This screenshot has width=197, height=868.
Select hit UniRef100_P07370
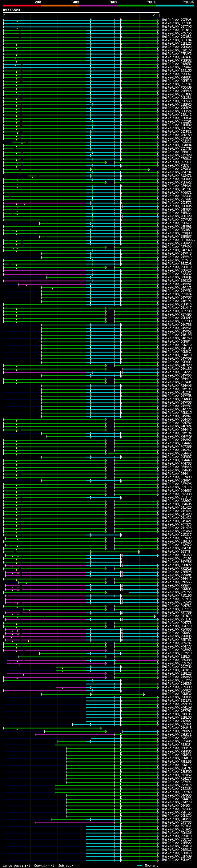tap(176, 524)
